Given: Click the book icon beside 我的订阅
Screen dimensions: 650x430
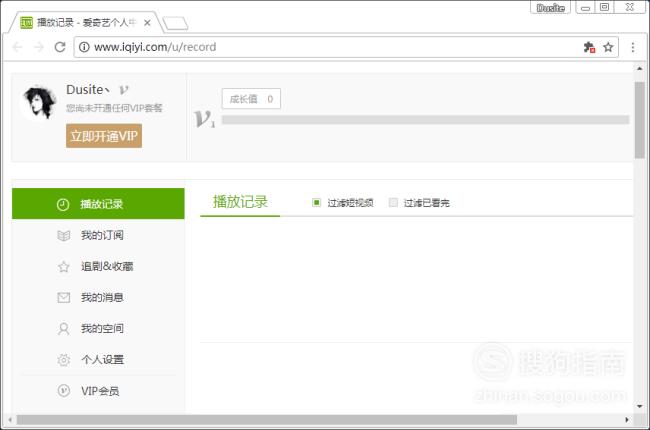Looking at the screenshot, I should pyautogui.click(x=63, y=236).
